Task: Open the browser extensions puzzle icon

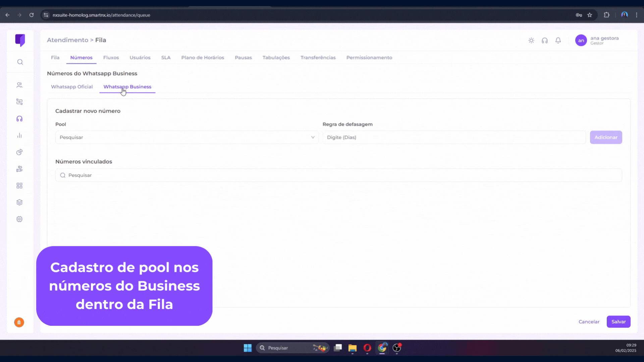Action: (606, 15)
